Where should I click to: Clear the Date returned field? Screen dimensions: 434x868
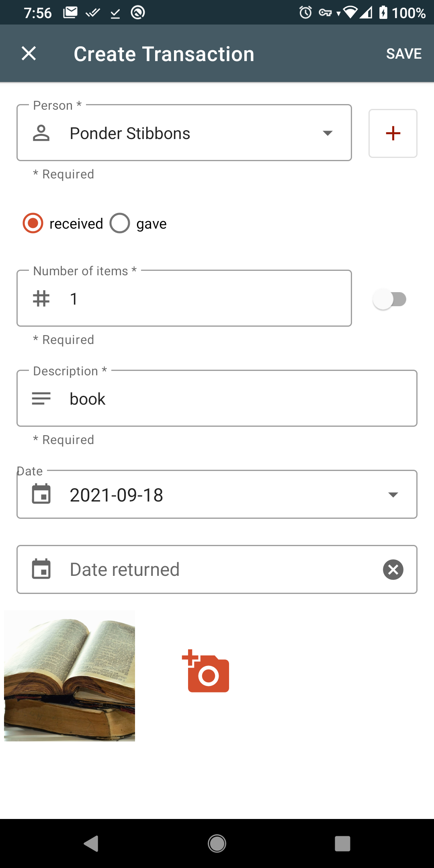[393, 569]
